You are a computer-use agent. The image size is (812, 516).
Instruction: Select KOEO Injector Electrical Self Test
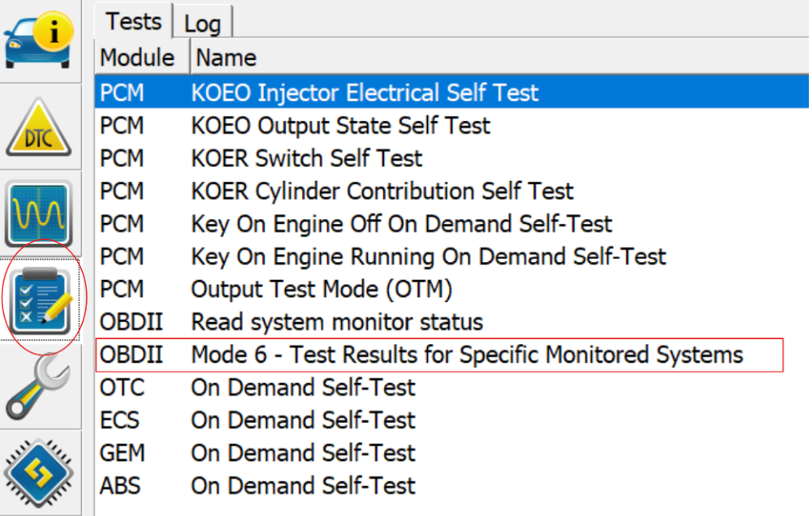pyautogui.click(x=451, y=92)
